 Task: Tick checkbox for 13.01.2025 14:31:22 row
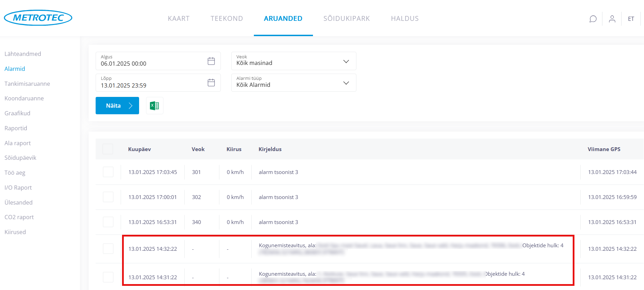point(108,277)
